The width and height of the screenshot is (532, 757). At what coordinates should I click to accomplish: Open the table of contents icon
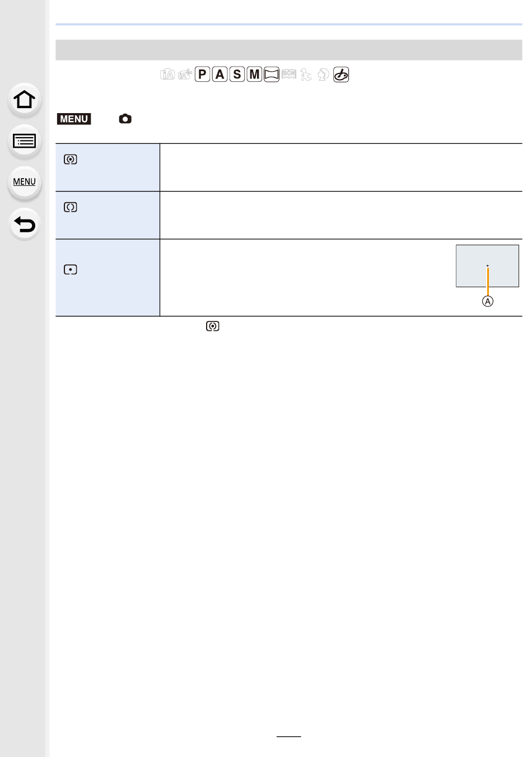click(24, 141)
